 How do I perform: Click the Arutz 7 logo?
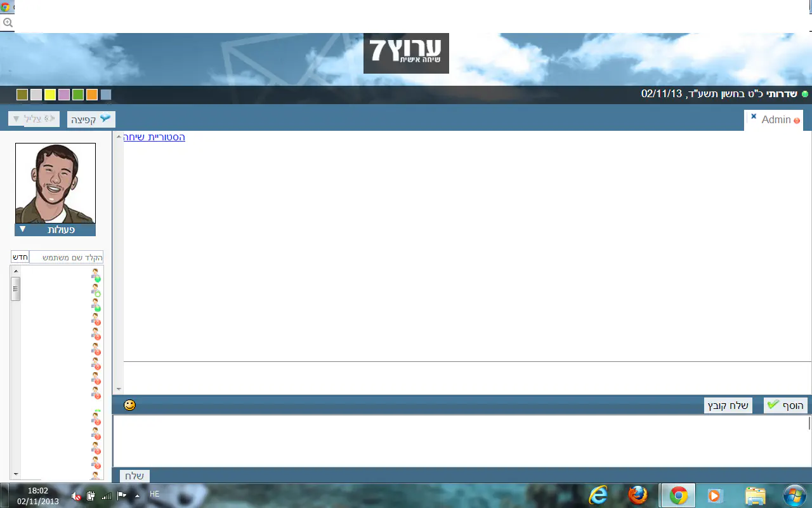coord(406,53)
